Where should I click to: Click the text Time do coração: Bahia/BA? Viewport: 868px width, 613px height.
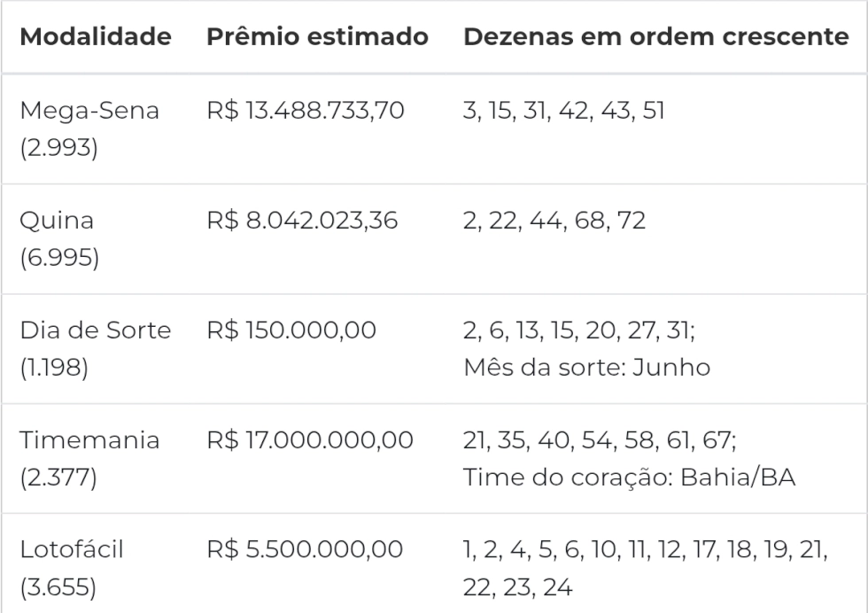[x=630, y=477]
